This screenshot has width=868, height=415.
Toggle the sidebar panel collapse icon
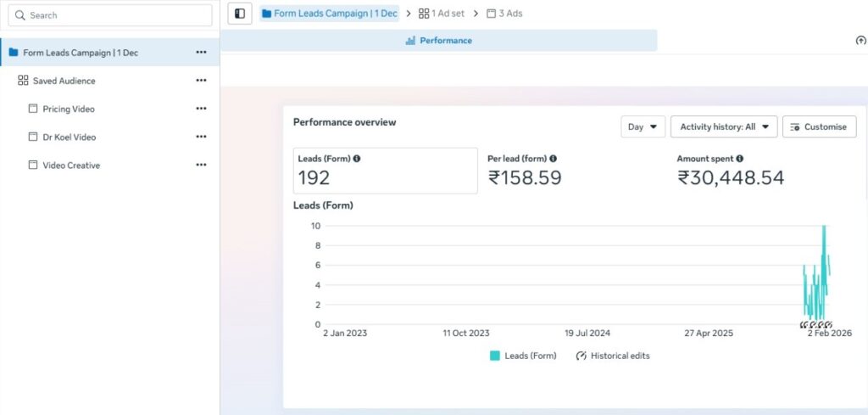coord(240,14)
